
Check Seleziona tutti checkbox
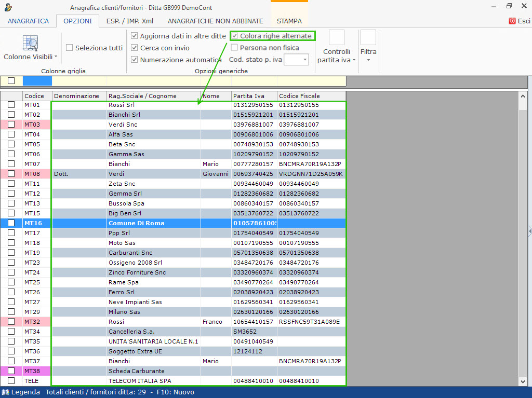(x=69, y=47)
